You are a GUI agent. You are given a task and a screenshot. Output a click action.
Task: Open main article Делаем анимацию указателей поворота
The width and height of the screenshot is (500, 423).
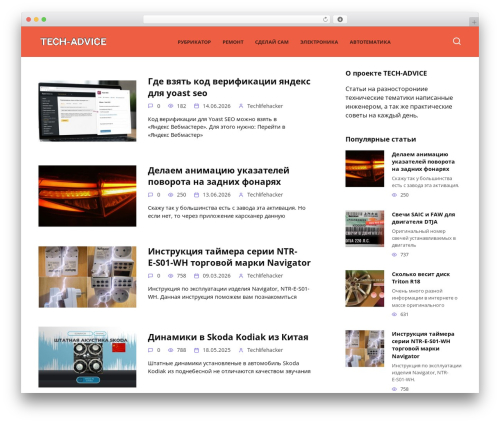coord(218,176)
